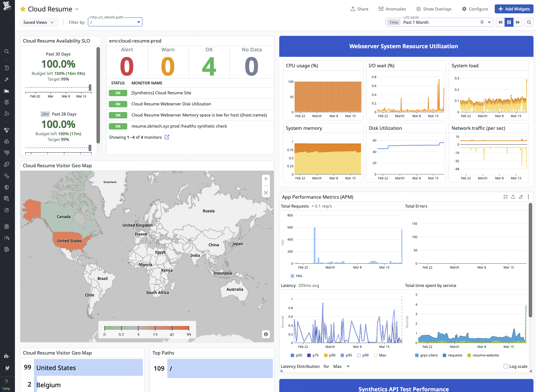Click the Add Widgets button

click(x=513, y=9)
